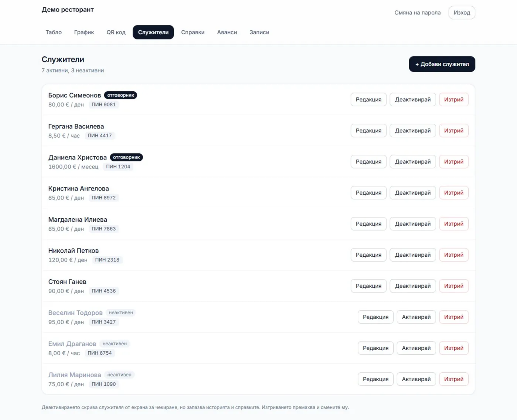Edit Стоян Ганев
Screen dimensions: 517x420
[x=369, y=286]
